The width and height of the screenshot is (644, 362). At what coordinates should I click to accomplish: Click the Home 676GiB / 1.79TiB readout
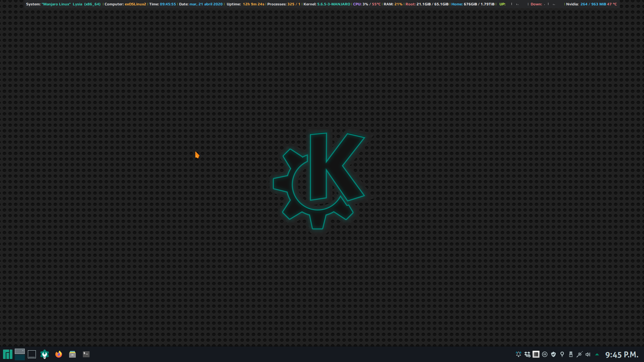(473, 4)
